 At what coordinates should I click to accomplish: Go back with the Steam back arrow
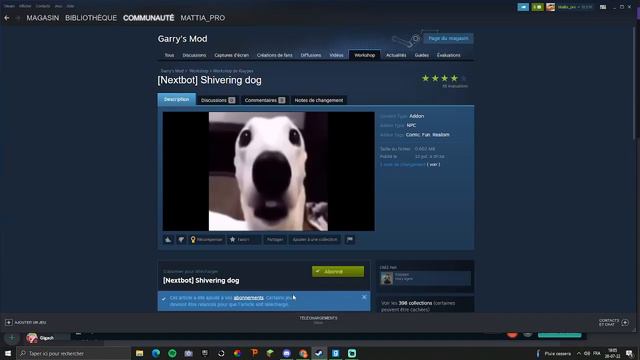[x=7, y=18]
